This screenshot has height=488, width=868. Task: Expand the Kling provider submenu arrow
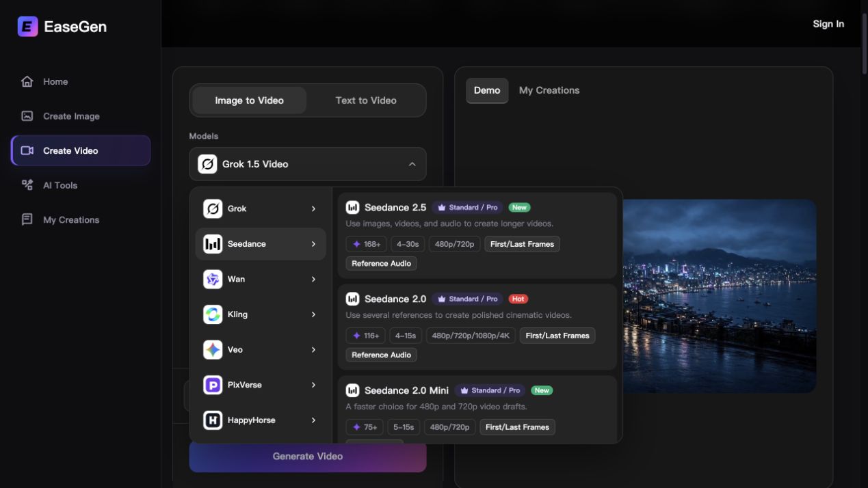coord(313,314)
